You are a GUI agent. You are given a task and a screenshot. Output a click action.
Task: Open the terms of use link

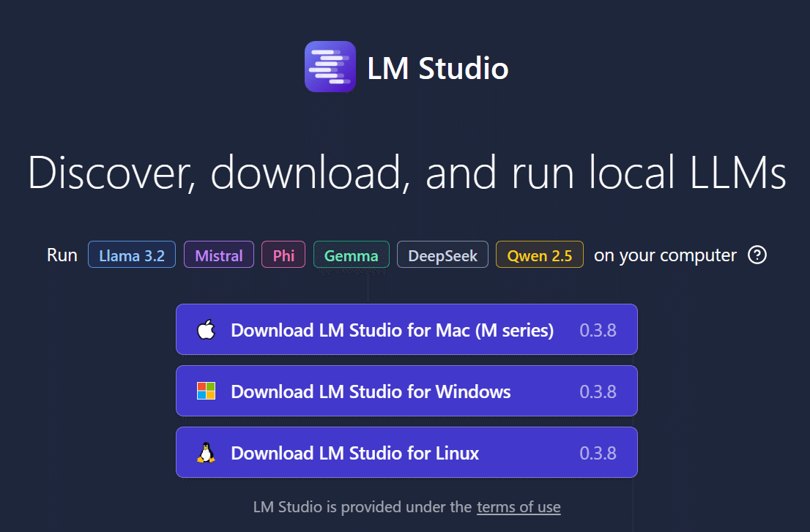coord(519,507)
